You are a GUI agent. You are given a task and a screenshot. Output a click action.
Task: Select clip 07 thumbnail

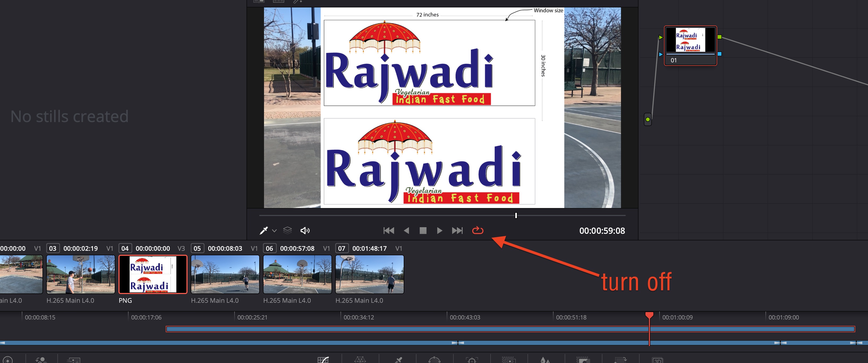pos(370,274)
